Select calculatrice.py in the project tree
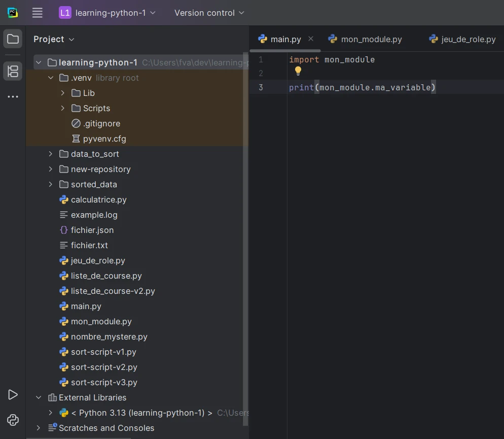 point(98,199)
